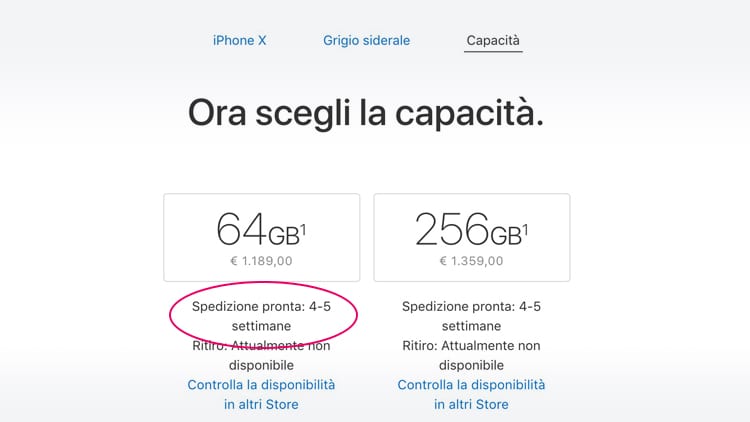Return to the Grigio siderale color step

[x=366, y=41]
